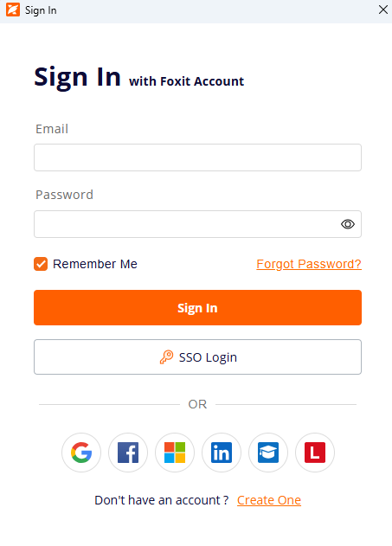Screen dimensions: 392x546
Task: Open the Forgot Password? link
Action: coord(309,264)
